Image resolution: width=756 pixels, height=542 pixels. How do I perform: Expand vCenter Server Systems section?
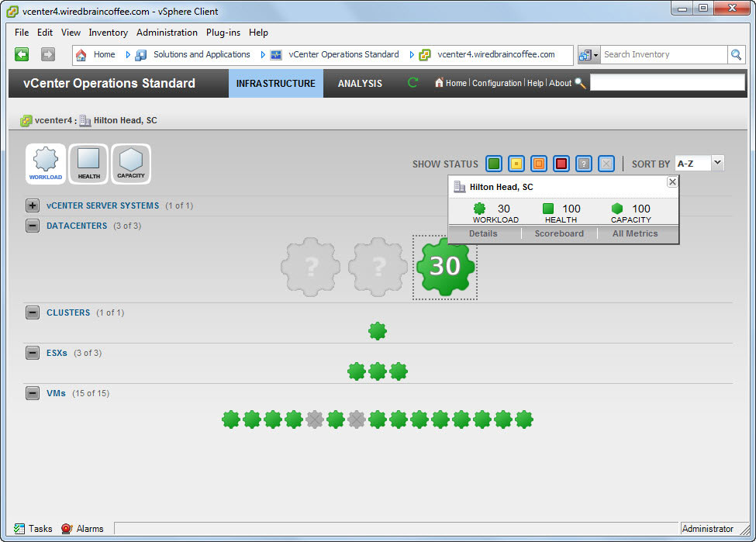pyautogui.click(x=33, y=205)
